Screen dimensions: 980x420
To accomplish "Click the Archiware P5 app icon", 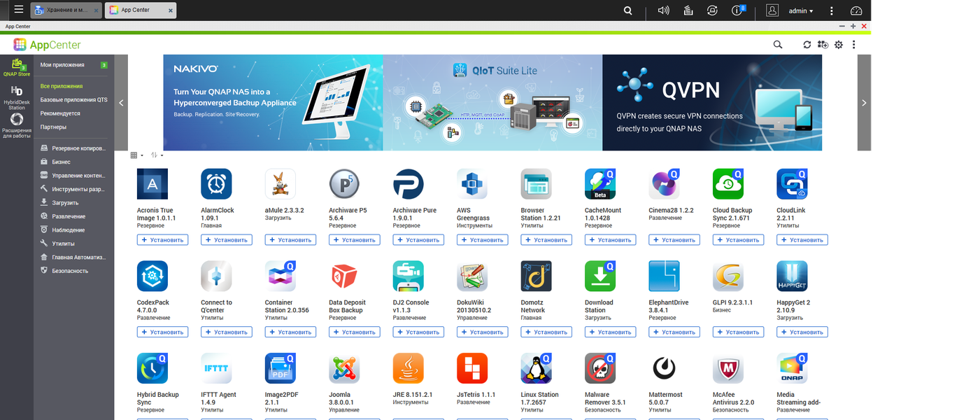I will (x=344, y=184).
